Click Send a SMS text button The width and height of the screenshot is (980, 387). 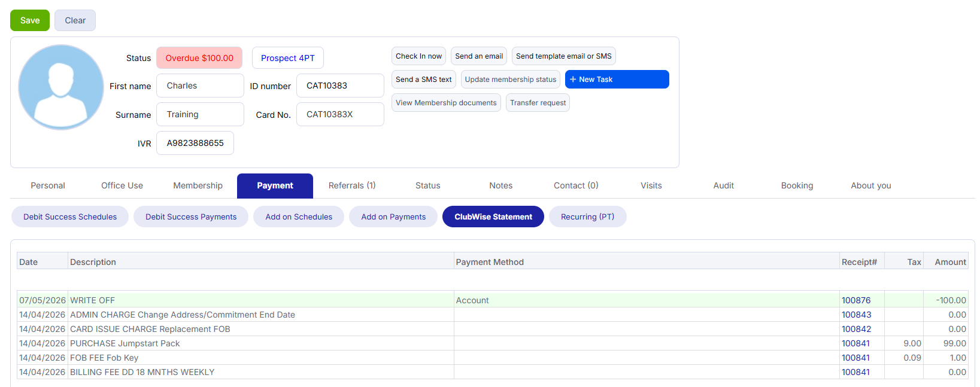point(424,80)
